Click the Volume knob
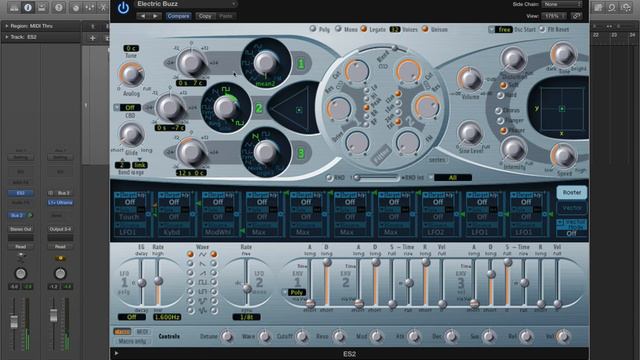 [x=470, y=79]
